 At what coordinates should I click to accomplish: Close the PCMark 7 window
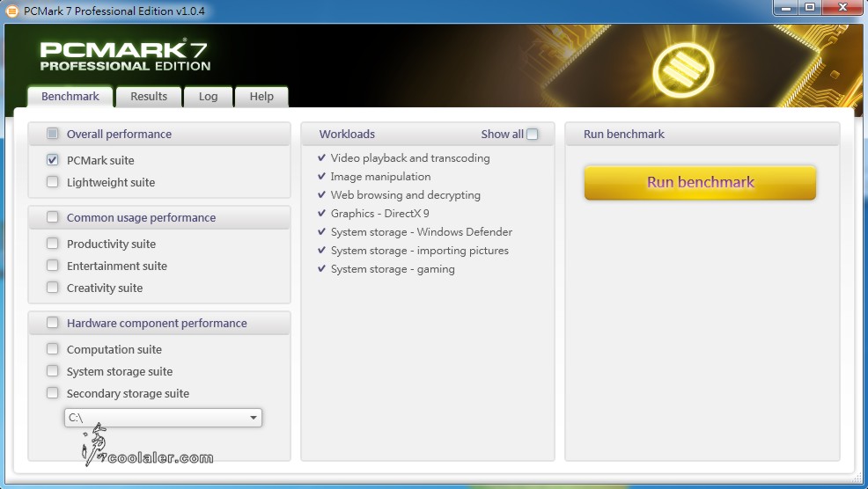[x=842, y=8]
